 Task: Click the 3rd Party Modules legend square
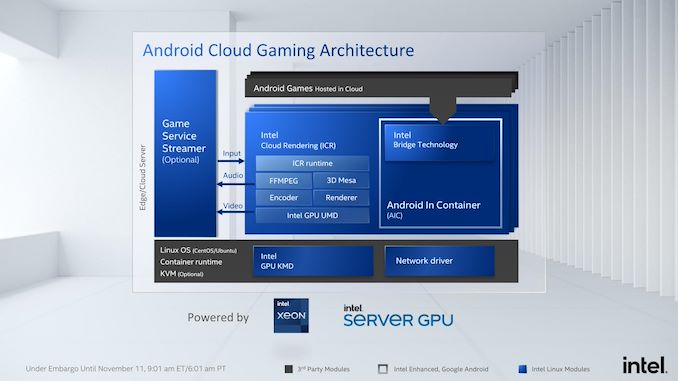point(288,369)
